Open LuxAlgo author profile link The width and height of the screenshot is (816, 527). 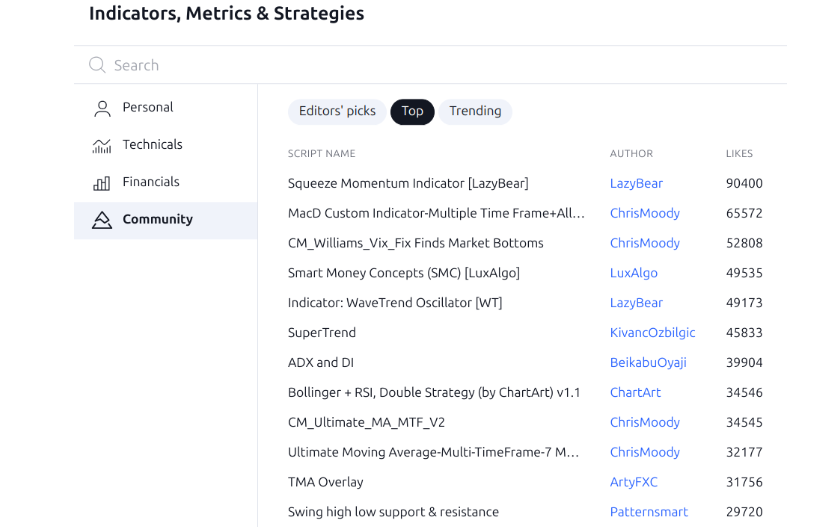pos(633,273)
